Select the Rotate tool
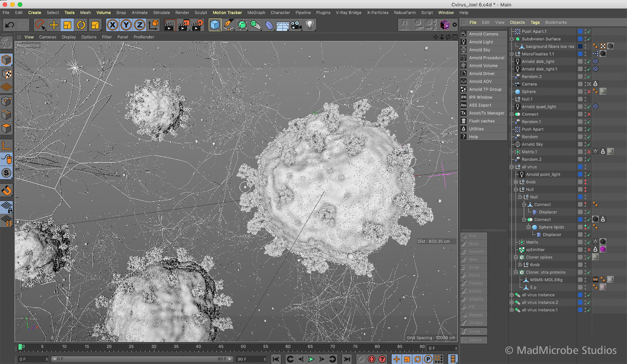This screenshot has width=627, height=364. click(81, 25)
